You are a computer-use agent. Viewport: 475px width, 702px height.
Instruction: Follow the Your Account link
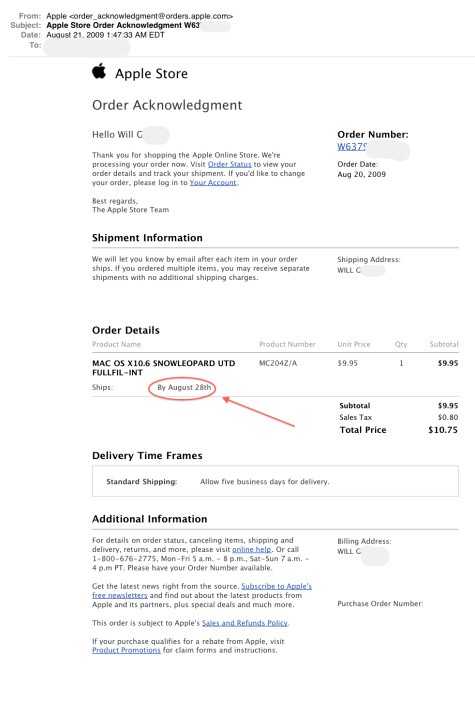click(213, 183)
